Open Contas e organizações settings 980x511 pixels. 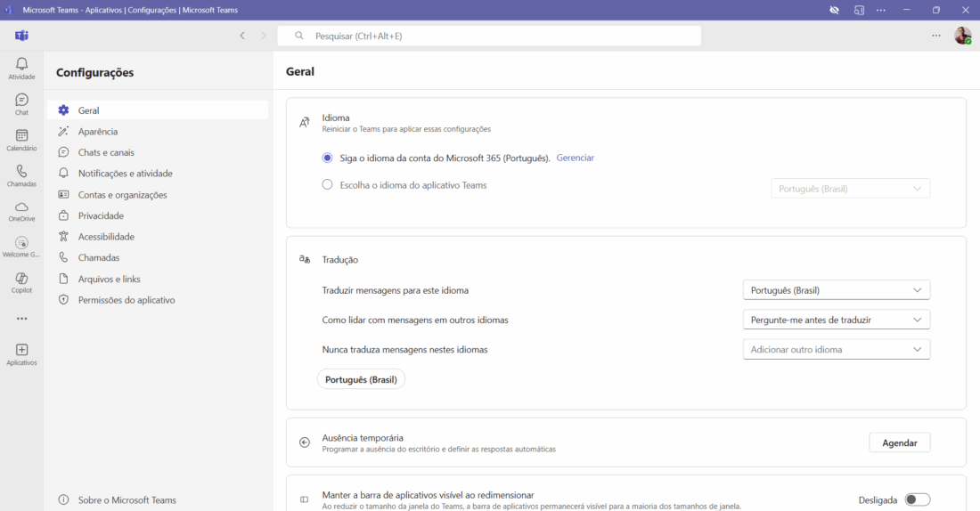(x=158, y=194)
